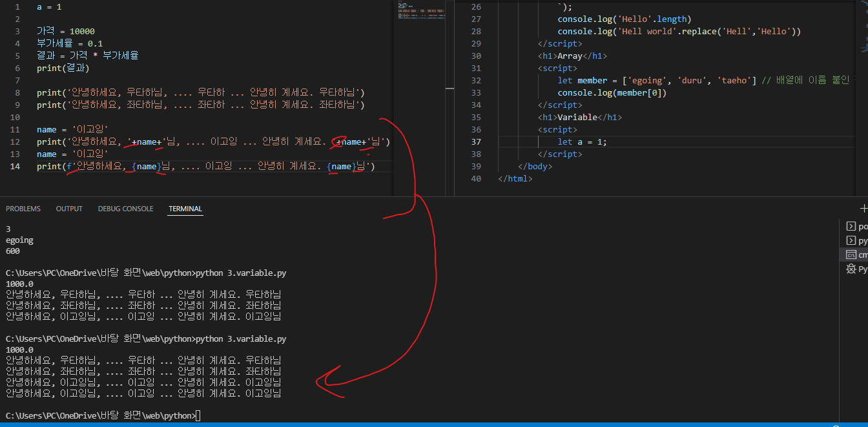Screen dimensions: 868x427
Task: Click line number 13 in the Python gutter
Action: click(16, 154)
